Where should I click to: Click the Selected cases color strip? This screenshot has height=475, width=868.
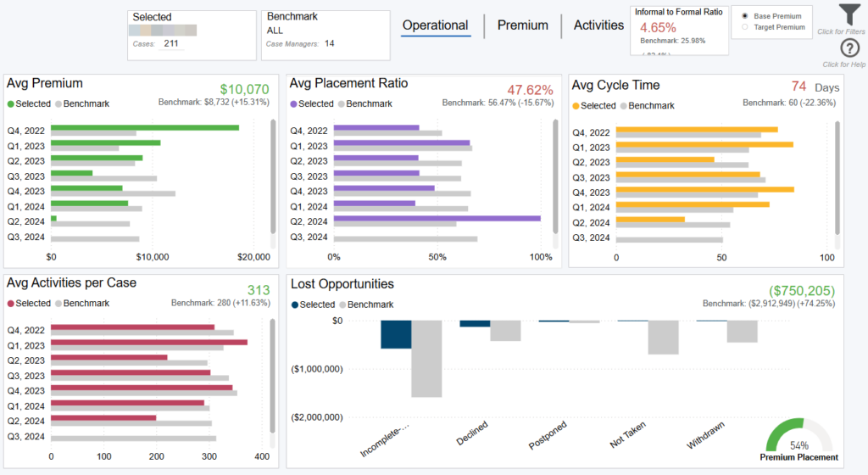coord(164,31)
